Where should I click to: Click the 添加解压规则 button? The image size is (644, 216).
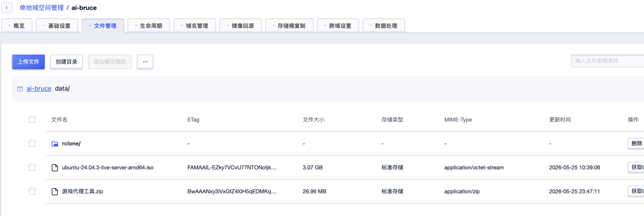pyautogui.click(x=110, y=61)
